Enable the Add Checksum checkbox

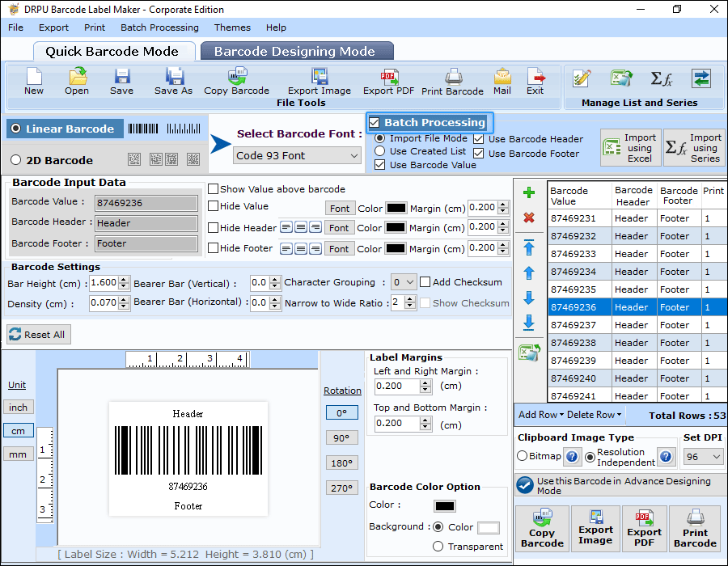[425, 282]
